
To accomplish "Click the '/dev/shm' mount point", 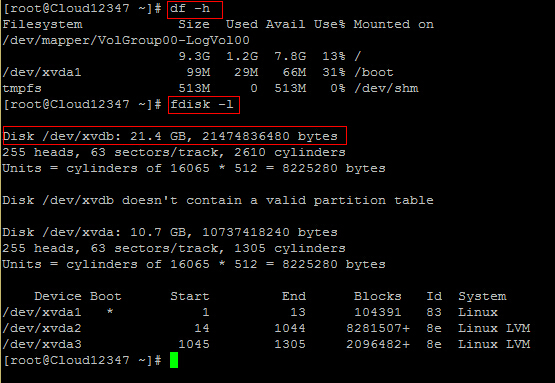I will point(386,88).
